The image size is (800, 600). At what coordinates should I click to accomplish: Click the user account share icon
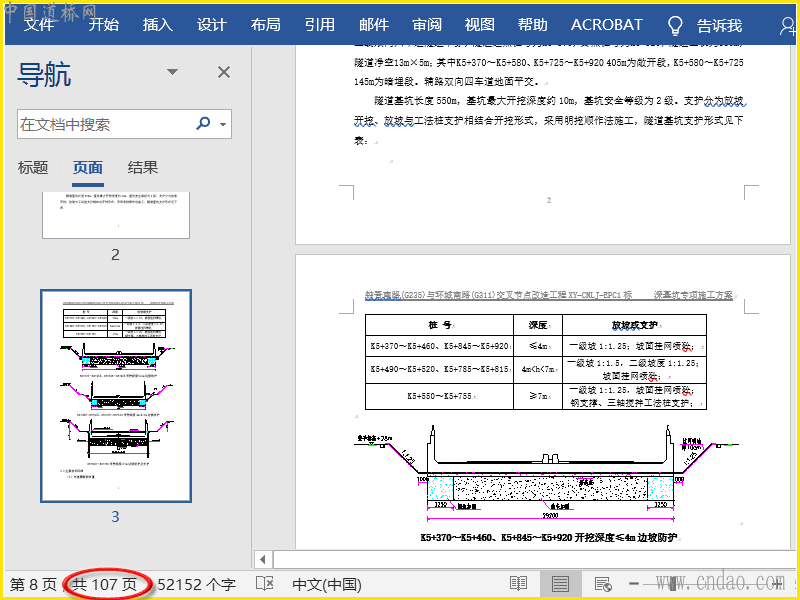point(788,26)
